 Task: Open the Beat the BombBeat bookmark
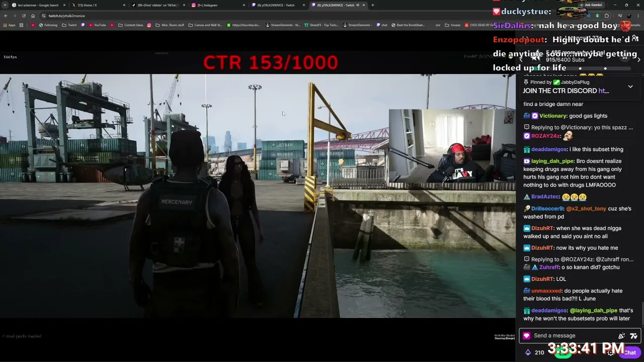[408, 25]
